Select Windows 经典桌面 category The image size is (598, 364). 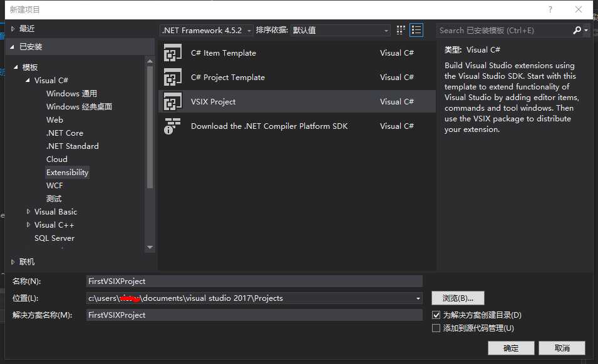[x=80, y=106]
